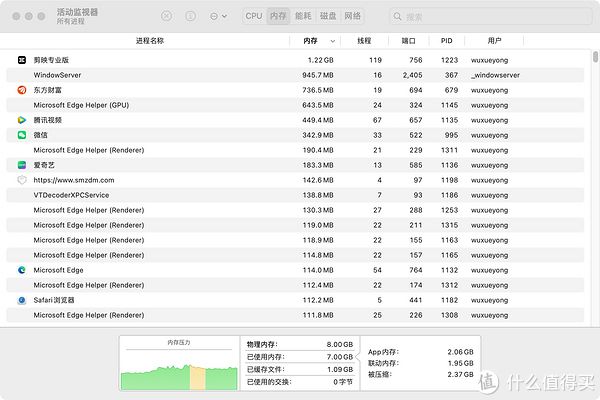Click the 东方财富 app icon
The width and height of the screenshot is (600, 400).
pyautogui.click(x=22, y=90)
